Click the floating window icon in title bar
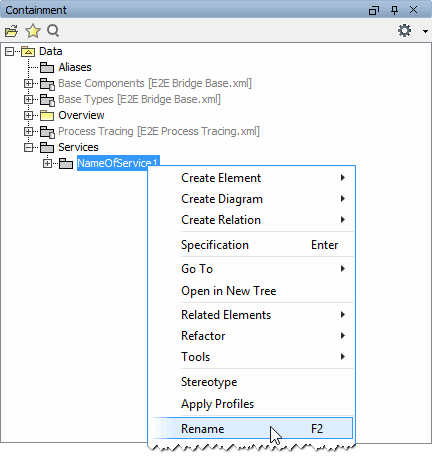Screen dimensions: 432x457 (374, 10)
